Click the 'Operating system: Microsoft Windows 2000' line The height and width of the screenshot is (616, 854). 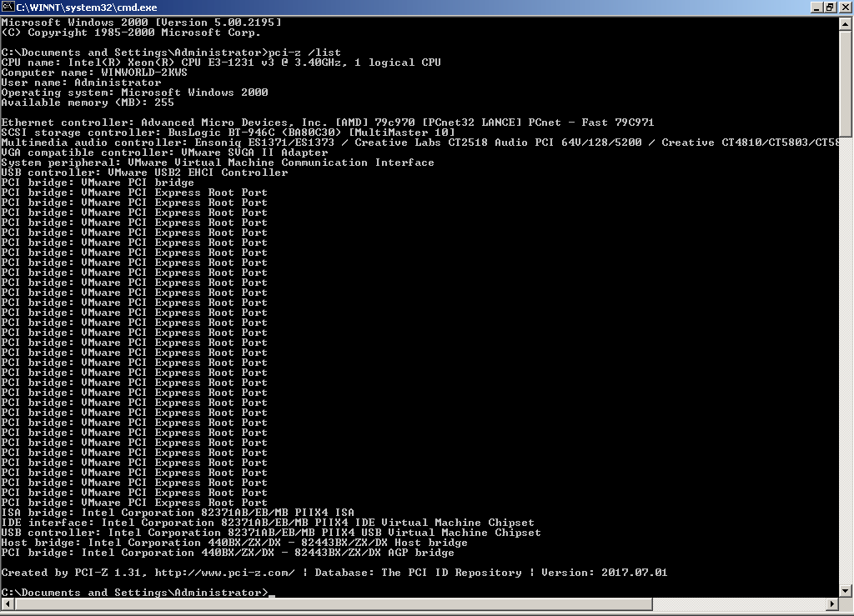[134, 93]
